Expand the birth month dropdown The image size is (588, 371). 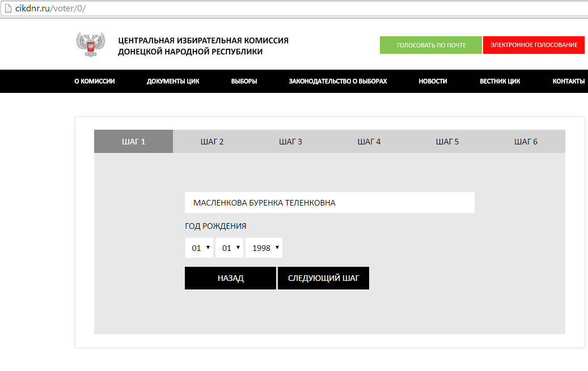(230, 248)
